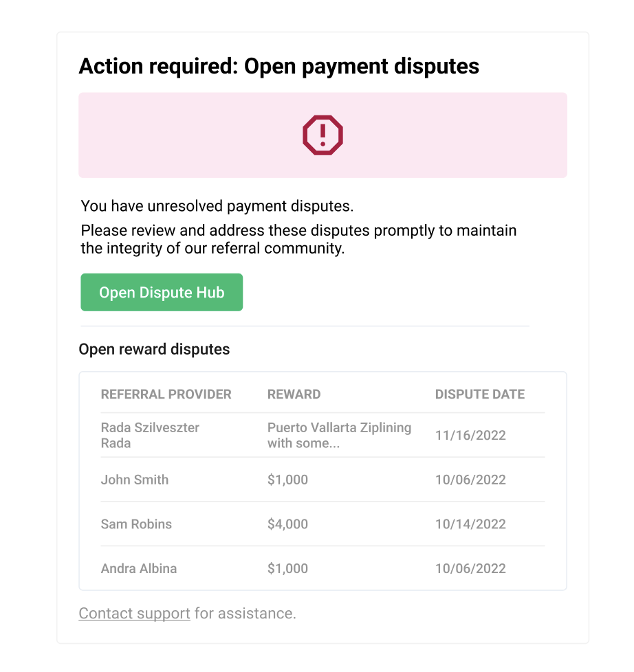Click John Smith's 10/06/2022 dispute date

click(470, 480)
